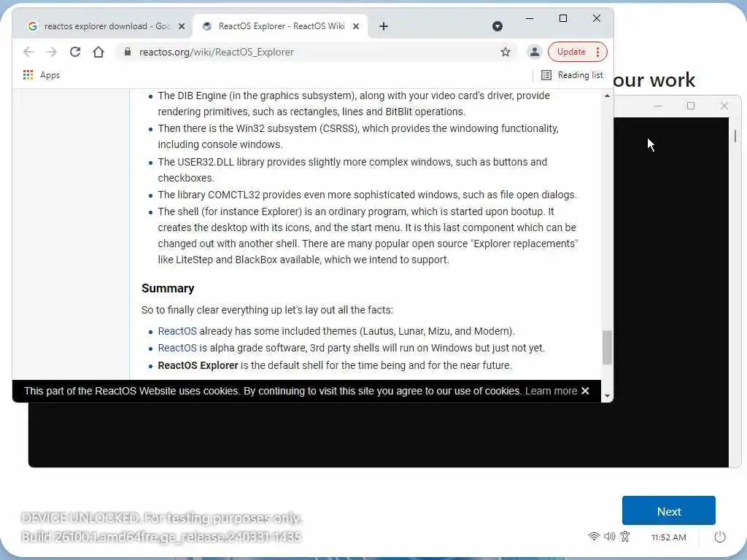Open the Chrome three-dot menu
The height and width of the screenshot is (560, 747).
598,52
